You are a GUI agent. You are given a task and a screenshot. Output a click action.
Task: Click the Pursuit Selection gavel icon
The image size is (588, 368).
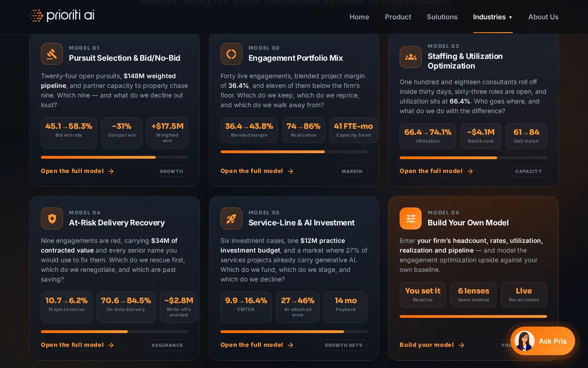click(52, 54)
